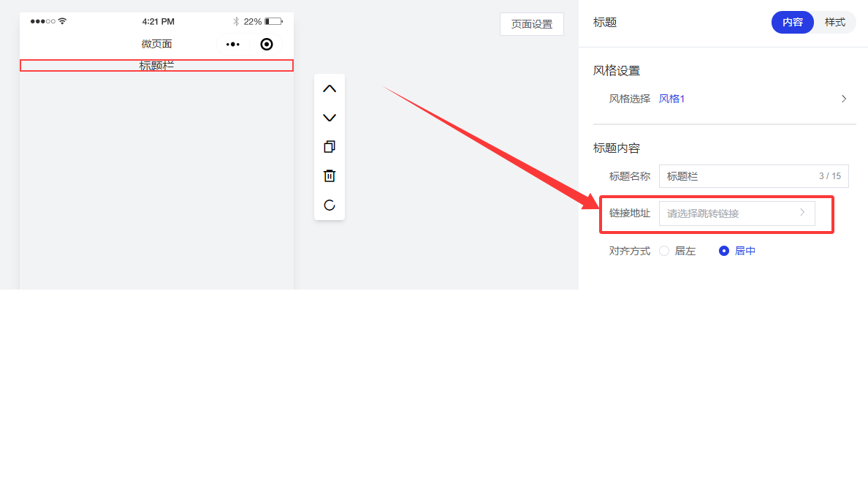Screen dimensions: 868x495
Task: Click the blue 风格1 style link
Action: [671, 99]
